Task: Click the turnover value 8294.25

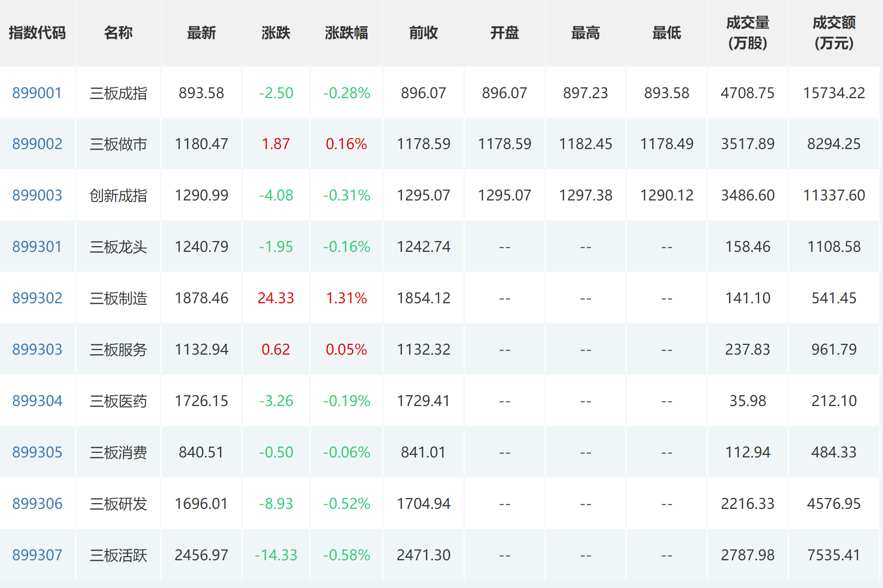Action: (834, 144)
